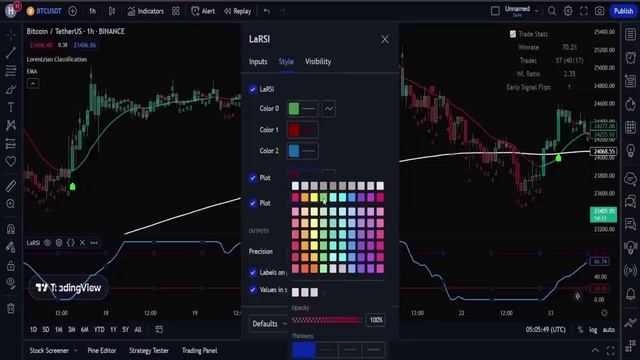Open the Pine Editor panel
The width and height of the screenshot is (640, 360).
point(102,351)
